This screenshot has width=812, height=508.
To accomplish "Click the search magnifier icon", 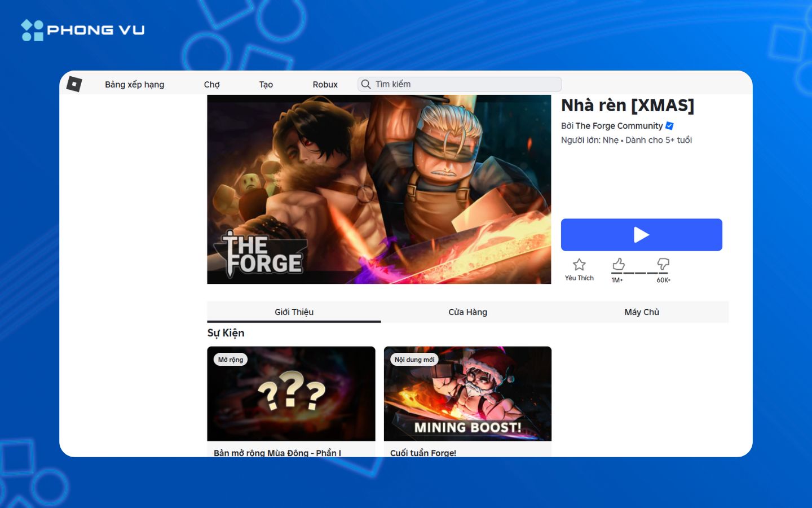I will pos(366,84).
